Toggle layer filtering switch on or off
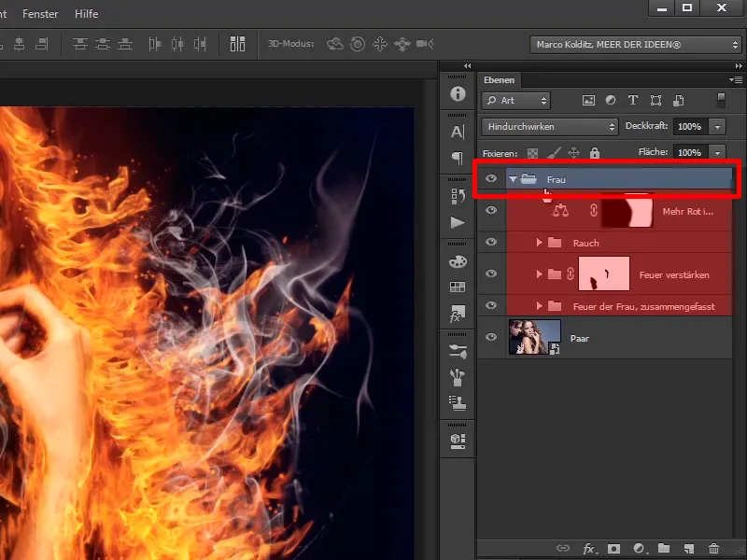 click(721, 100)
